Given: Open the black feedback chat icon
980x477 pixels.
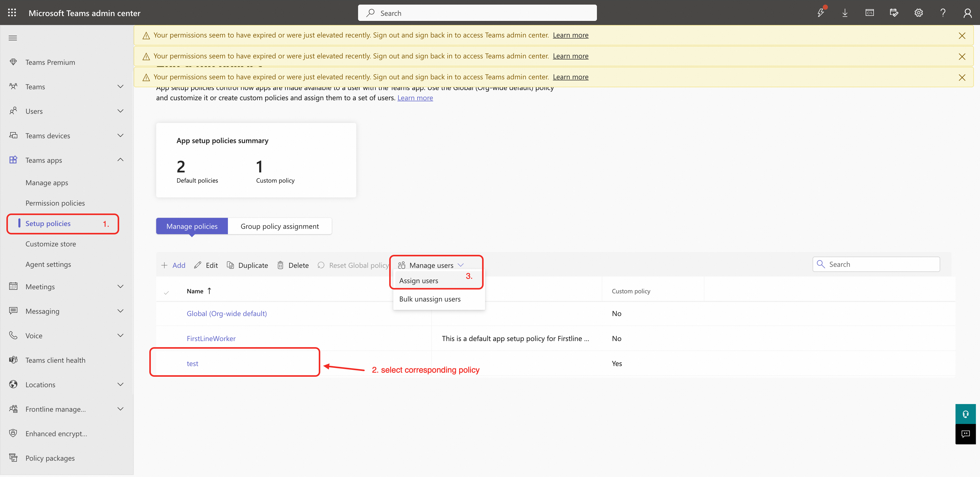Looking at the screenshot, I should click(965, 434).
